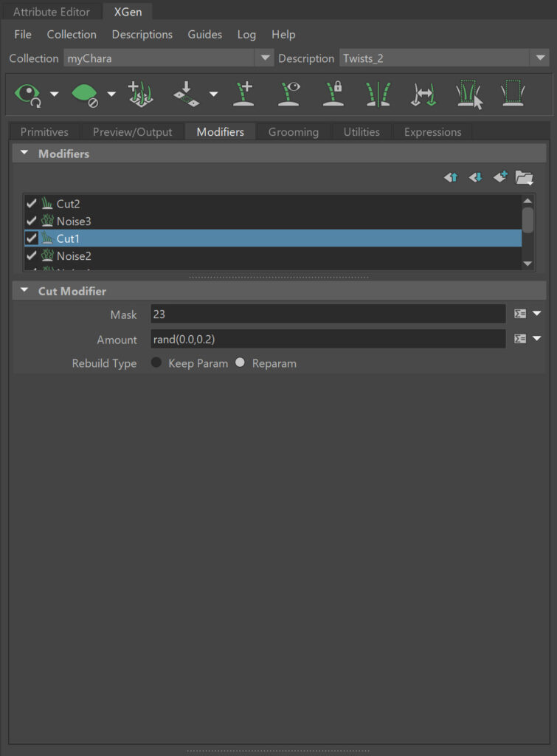Switch to the XGen tab

tap(128, 12)
